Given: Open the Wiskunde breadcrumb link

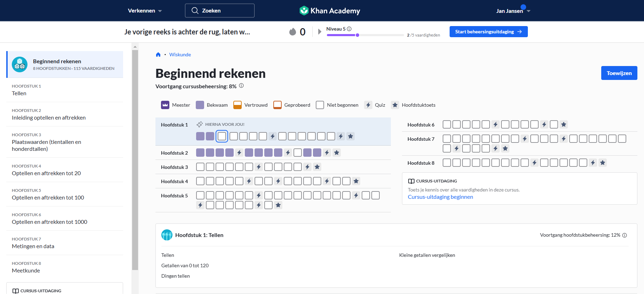Looking at the screenshot, I should pos(180,55).
